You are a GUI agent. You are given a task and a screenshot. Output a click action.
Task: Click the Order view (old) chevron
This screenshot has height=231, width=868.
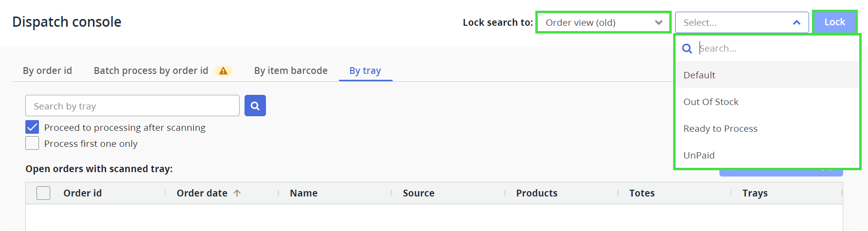[x=659, y=22]
